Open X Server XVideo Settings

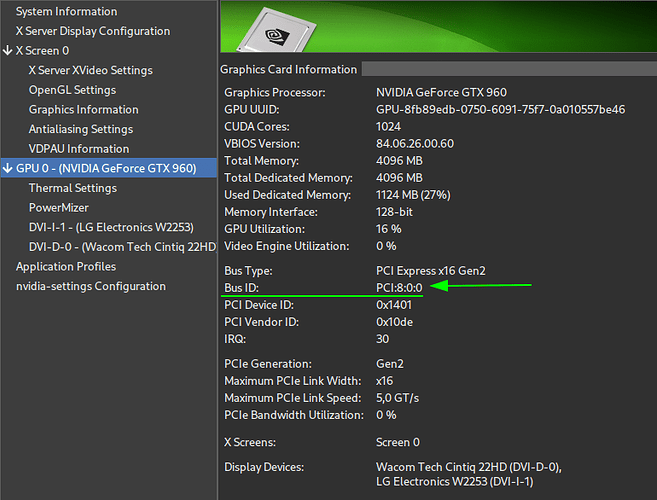91,70
